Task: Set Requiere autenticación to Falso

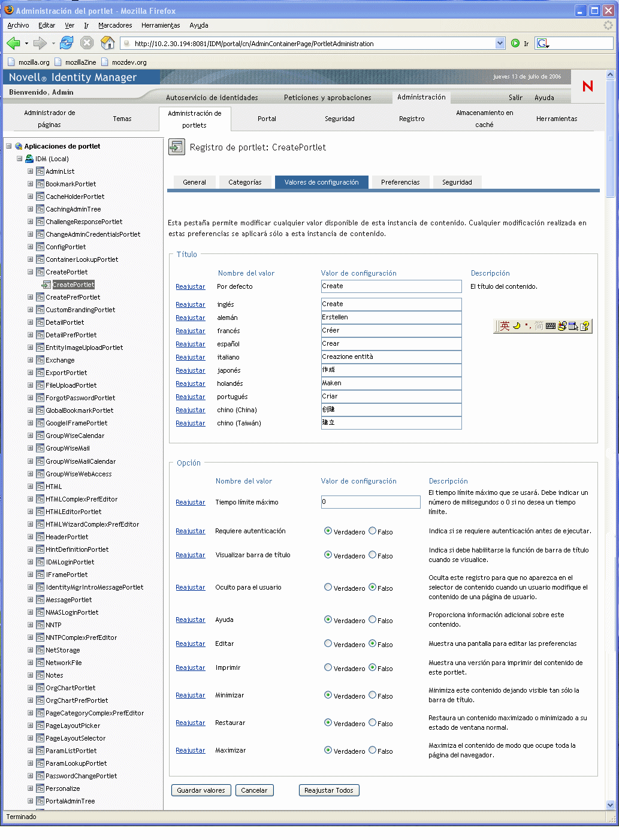Action: click(x=372, y=531)
